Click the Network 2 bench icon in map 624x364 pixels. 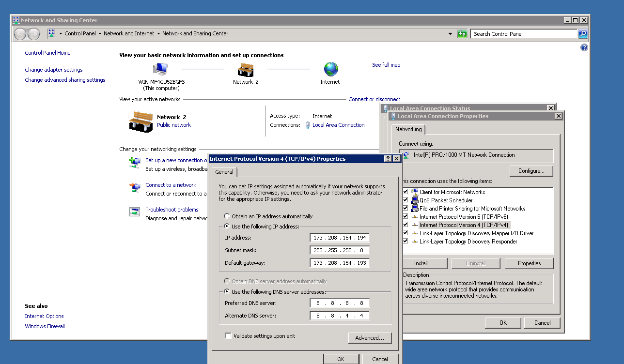point(246,70)
